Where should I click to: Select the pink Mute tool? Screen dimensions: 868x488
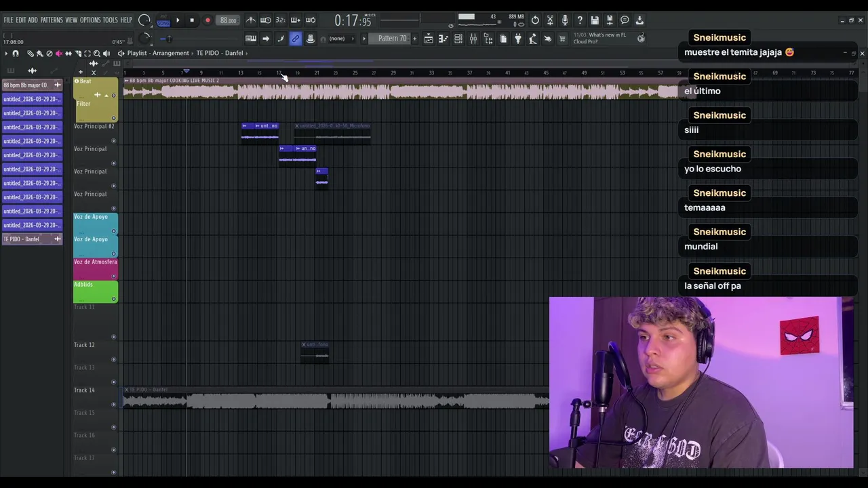[x=59, y=54]
